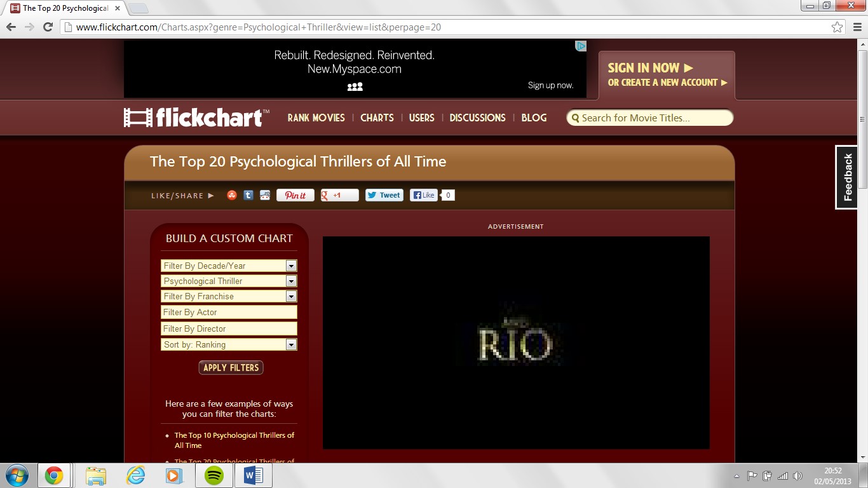Viewport: 868px width, 488px height.
Task: Click the RIO video advertisement
Action: point(516,342)
